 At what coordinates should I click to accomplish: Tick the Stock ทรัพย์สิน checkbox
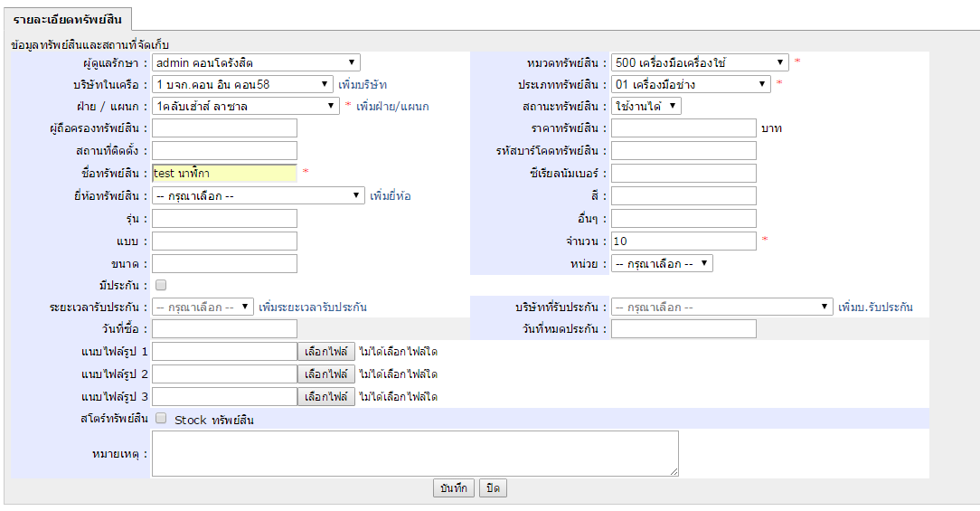(161, 419)
